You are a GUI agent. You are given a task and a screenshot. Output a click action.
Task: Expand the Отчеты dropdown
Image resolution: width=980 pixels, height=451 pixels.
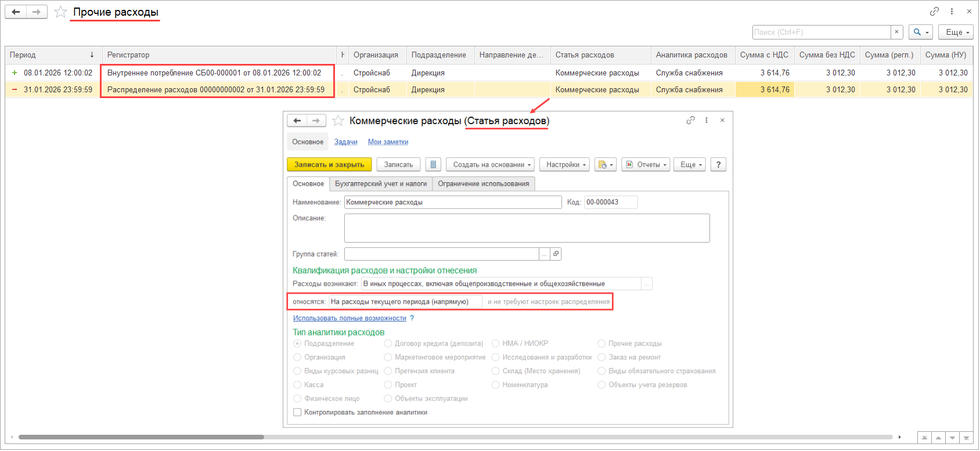[x=646, y=165]
